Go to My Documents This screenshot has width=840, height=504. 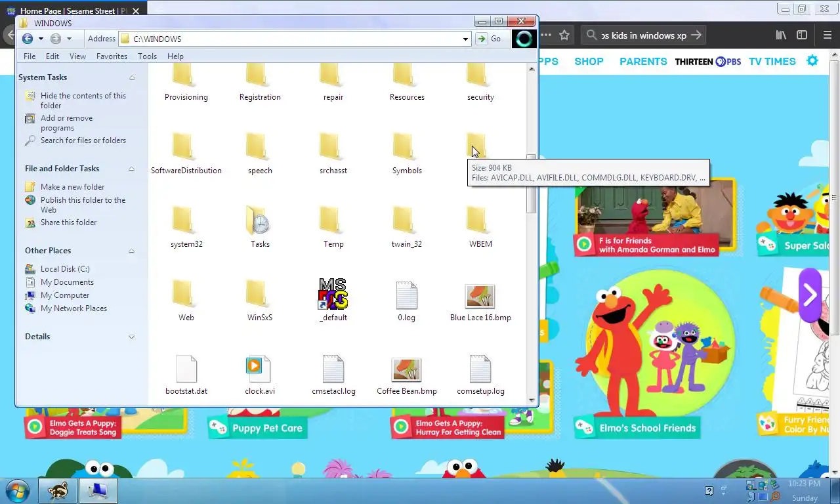tap(67, 282)
